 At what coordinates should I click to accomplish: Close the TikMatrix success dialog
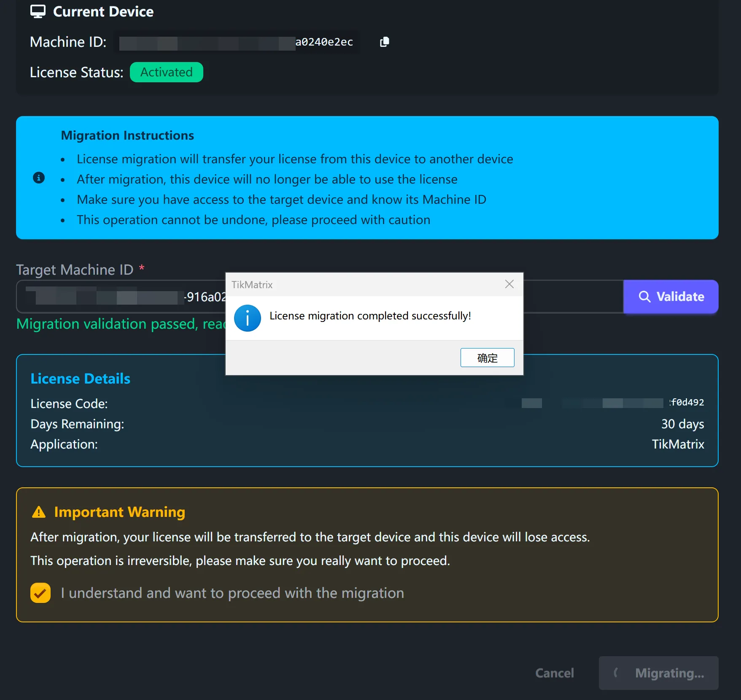tap(509, 284)
